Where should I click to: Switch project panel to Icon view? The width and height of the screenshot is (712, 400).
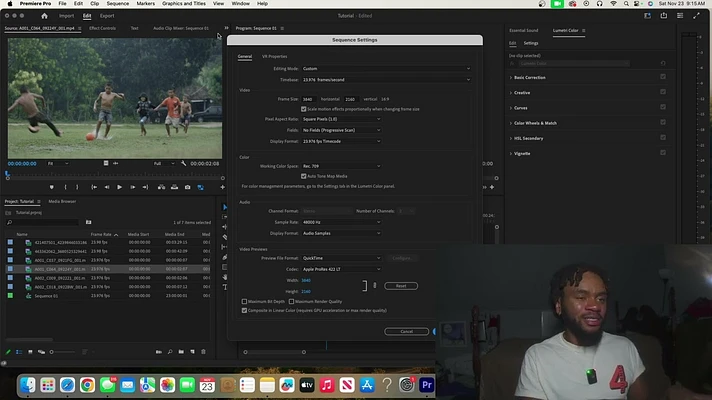tap(30, 352)
